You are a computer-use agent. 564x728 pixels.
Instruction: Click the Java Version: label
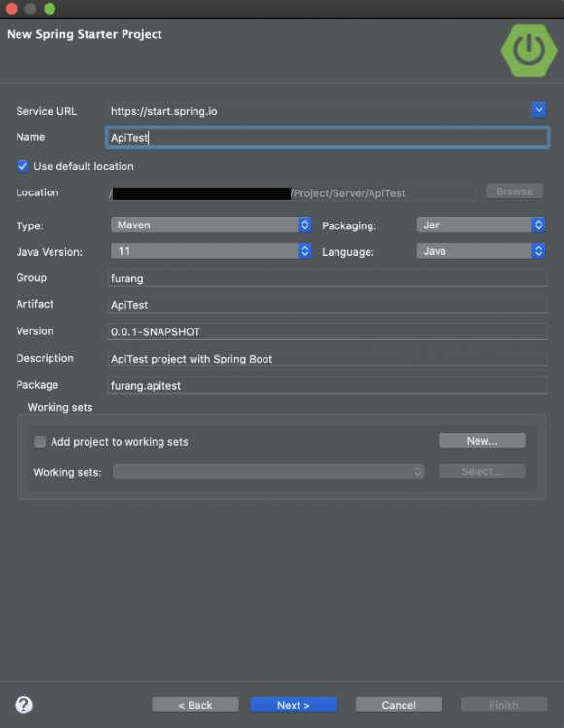click(50, 252)
